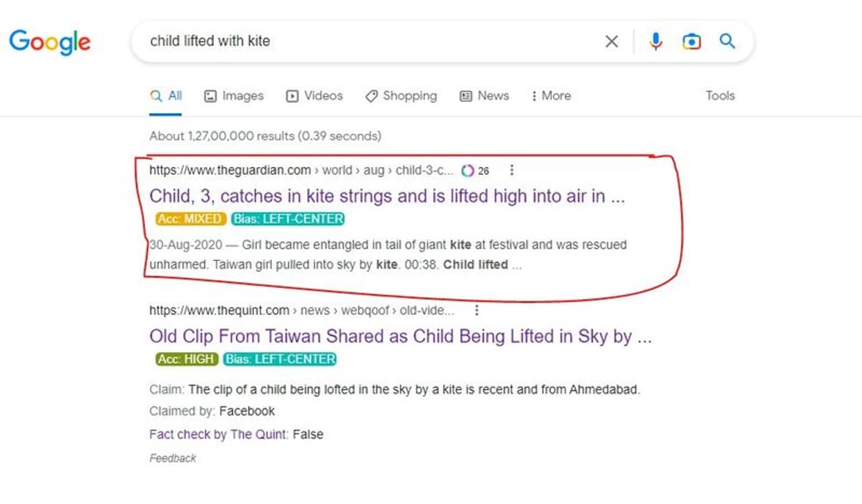Clear the search box with X icon
Image resolution: width=862 pixels, height=504 pixels.
[x=611, y=42]
